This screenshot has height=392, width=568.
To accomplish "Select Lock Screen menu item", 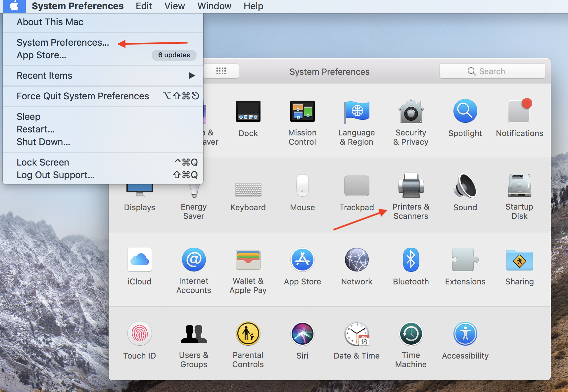I will click(103, 162).
